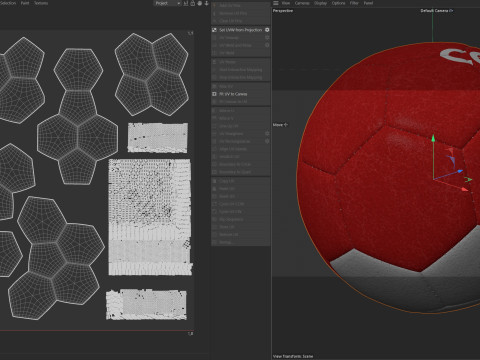
Task: Click the Relax UV icon
Action: pos(214,86)
